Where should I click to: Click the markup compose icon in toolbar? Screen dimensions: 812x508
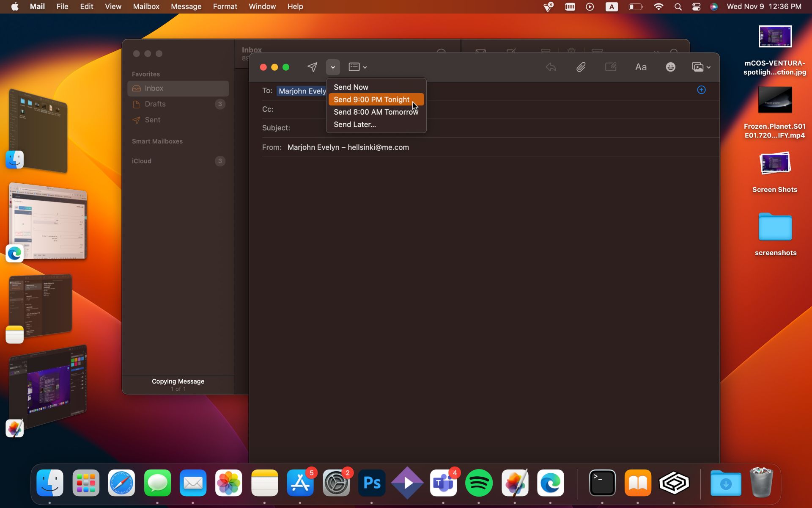(x=610, y=67)
